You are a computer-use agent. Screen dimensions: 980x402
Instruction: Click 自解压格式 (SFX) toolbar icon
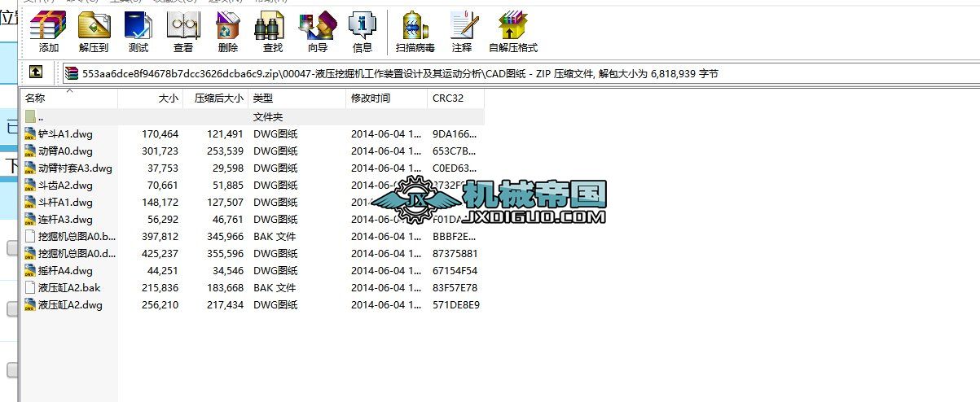coord(513,33)
